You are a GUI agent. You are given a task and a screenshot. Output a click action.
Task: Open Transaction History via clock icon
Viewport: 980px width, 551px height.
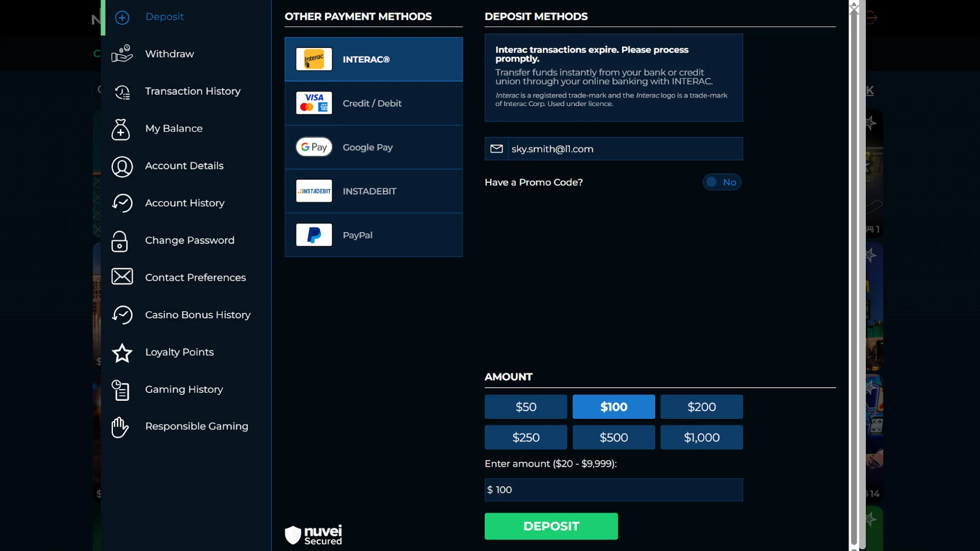(x=121, y=91)
